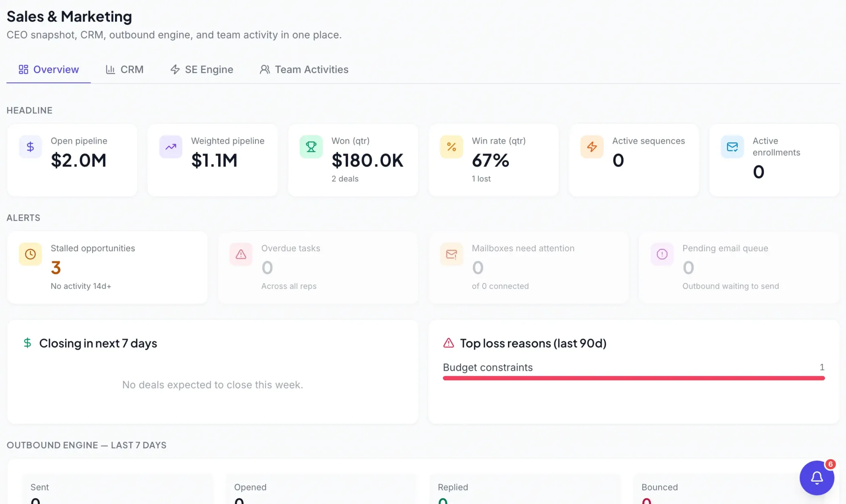Click the stalled opportunities count 3
846x504 pixels.
56,268
